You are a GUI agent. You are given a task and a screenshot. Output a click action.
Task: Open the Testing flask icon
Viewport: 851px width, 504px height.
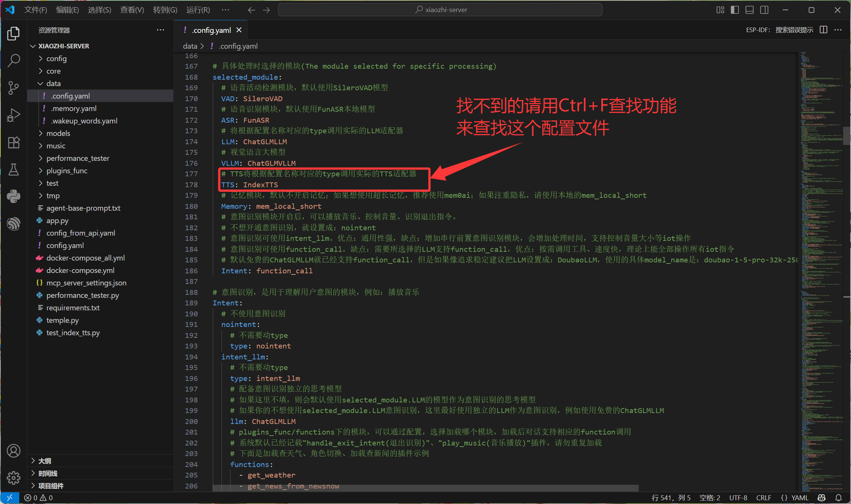tap(14, 170)
